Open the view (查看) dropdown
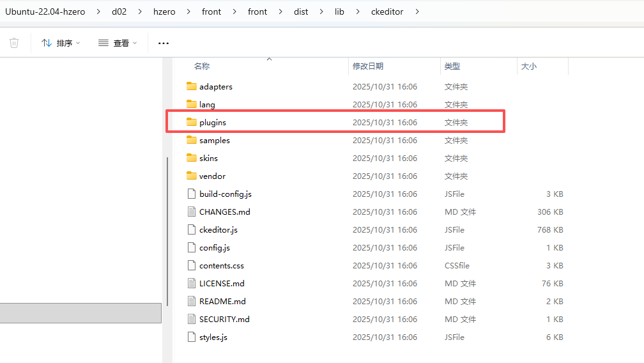Screen dimensions: 644x363 (118, 43)
